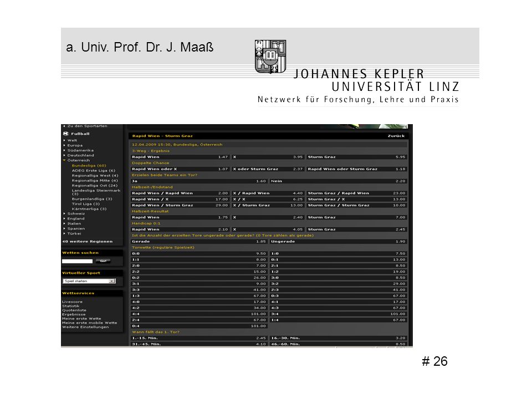Select Handicap 0:1 Rapid Wien 2.10

tap(180, 229)
